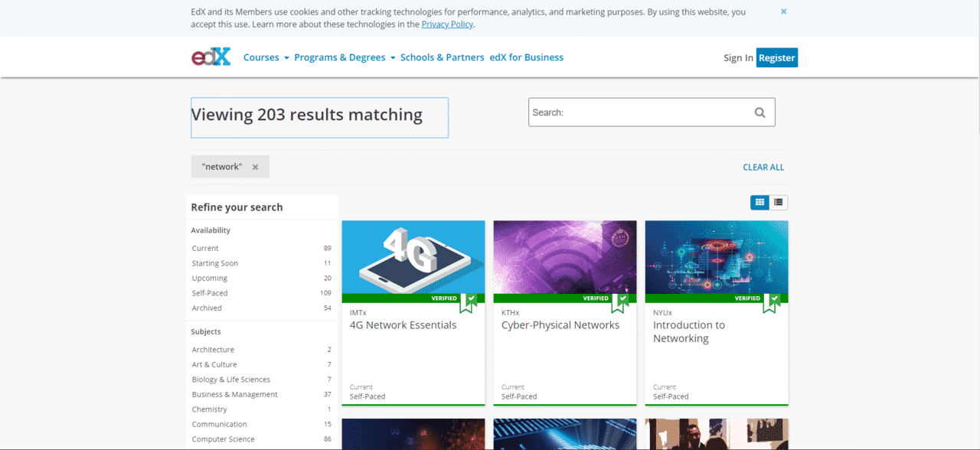Click the Sign In link
The image size is (980, 450).
tap(738, 58)
